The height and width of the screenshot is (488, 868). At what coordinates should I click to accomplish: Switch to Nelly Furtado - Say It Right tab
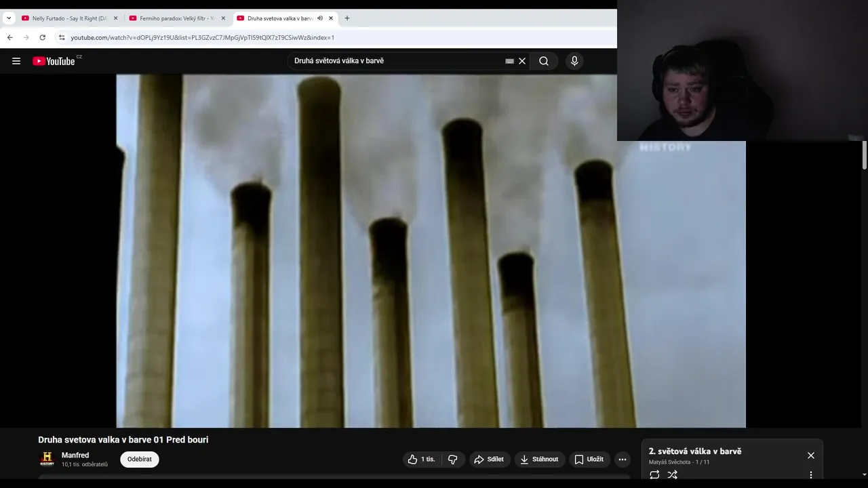(69, 18)
